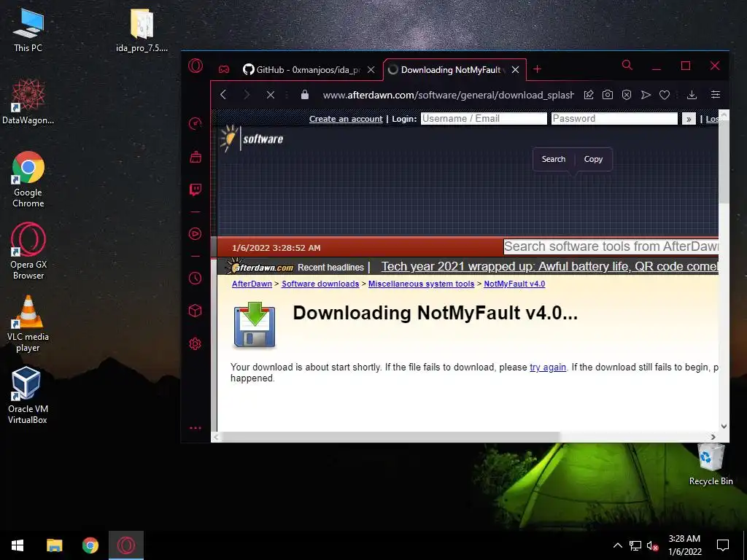Open the Windows Start menu
Viewport: 747px width, 560px height.
tap(18, 545)
